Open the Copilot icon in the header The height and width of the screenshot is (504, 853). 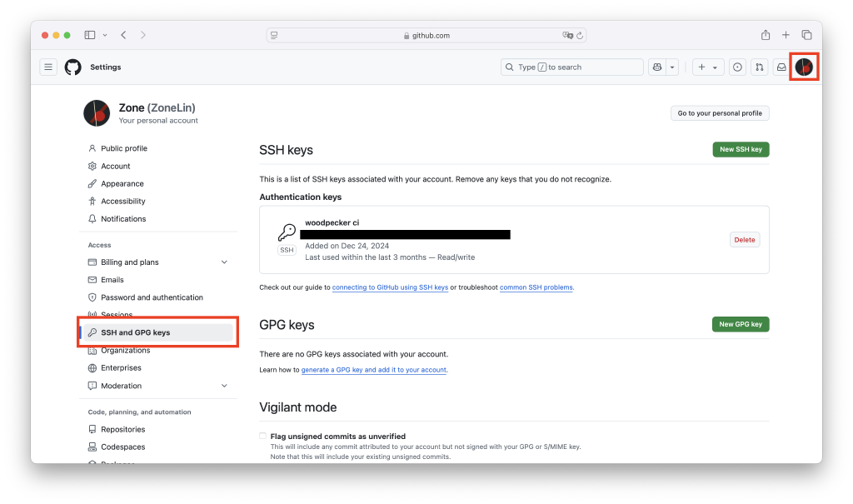[657, 67]
